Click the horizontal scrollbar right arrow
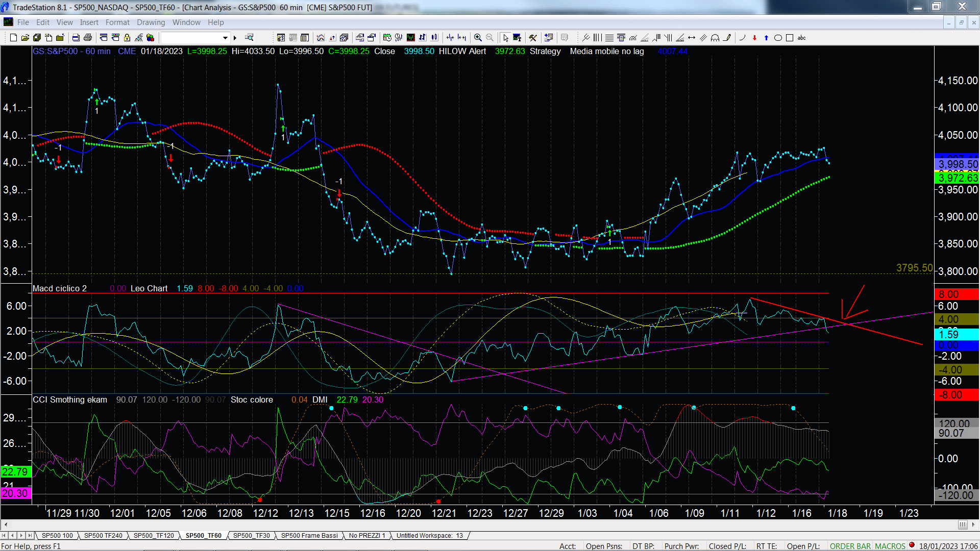Image resolution: width=980 pixels, height=551 pixels. [974, 525]
